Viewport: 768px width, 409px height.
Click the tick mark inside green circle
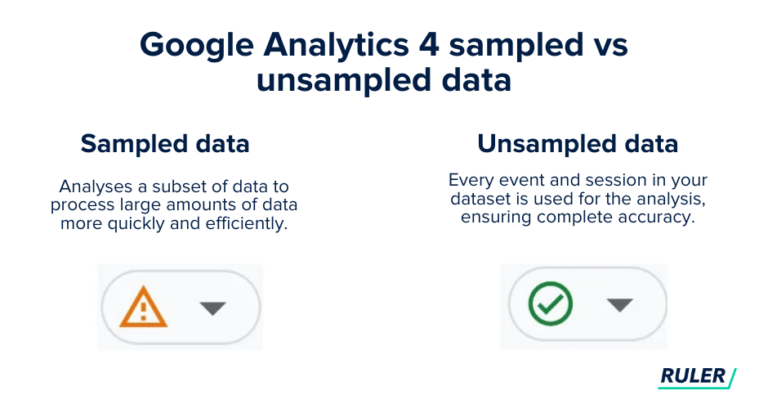tap(550, 305)
